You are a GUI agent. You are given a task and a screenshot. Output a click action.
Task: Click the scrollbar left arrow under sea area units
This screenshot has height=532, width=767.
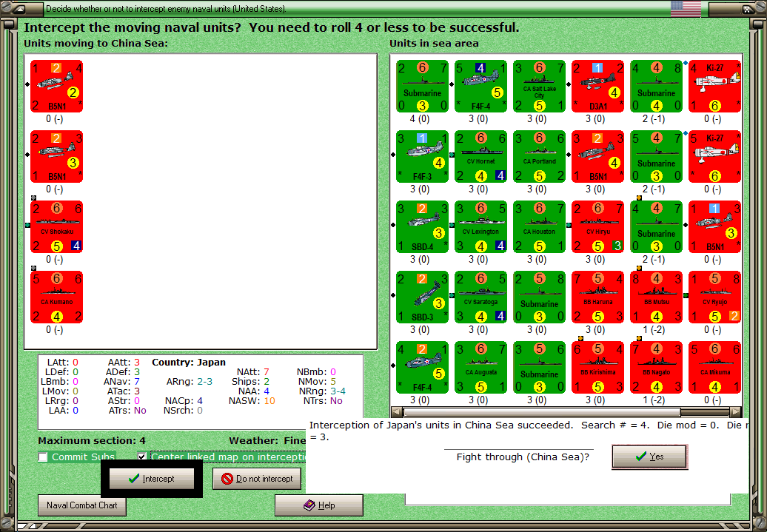[x=396, y=411]
